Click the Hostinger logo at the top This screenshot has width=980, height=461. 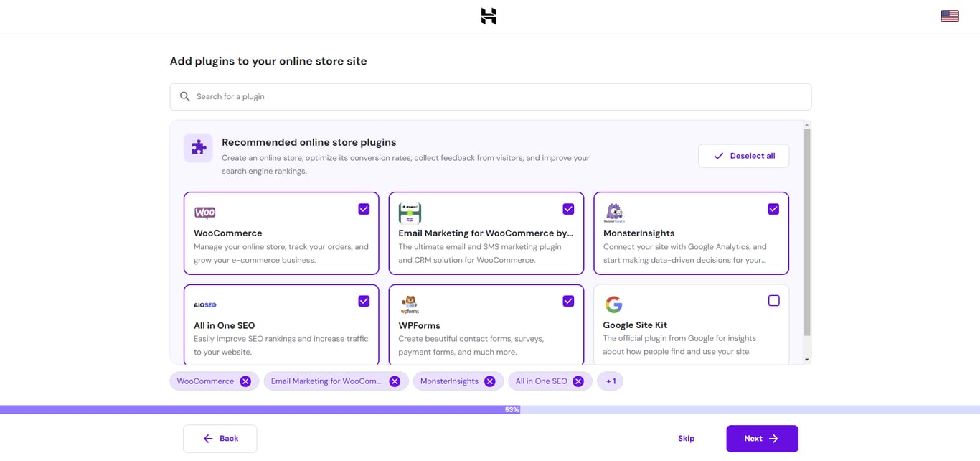click(x=489, y=16)
